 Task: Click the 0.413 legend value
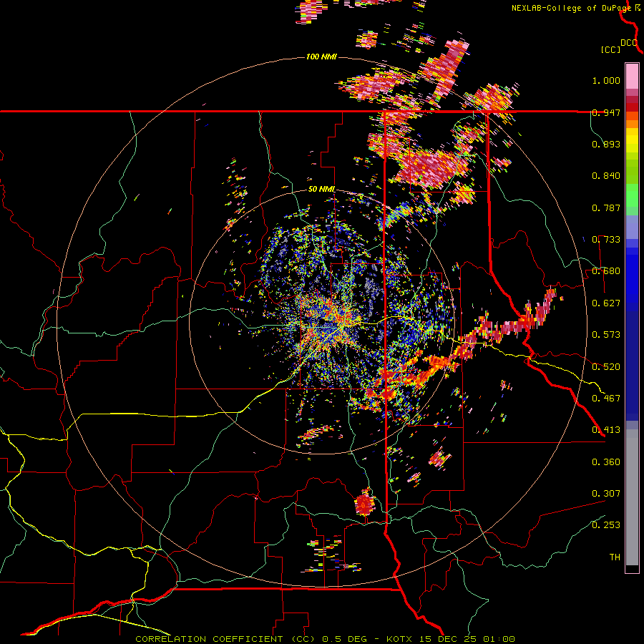(606, 430)
